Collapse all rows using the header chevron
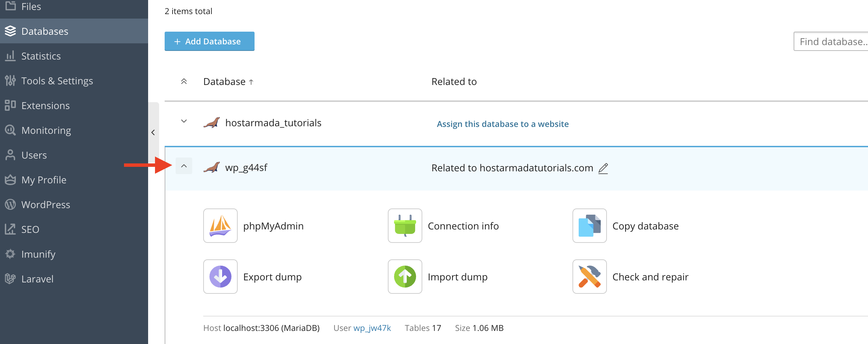The image size is (868, 344). click(x=184, y=82)
